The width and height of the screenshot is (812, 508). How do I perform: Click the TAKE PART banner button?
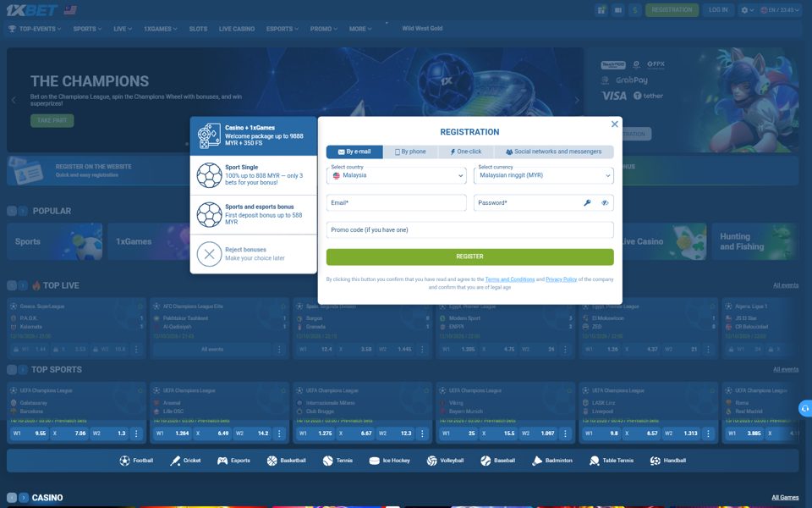point(52,120)
